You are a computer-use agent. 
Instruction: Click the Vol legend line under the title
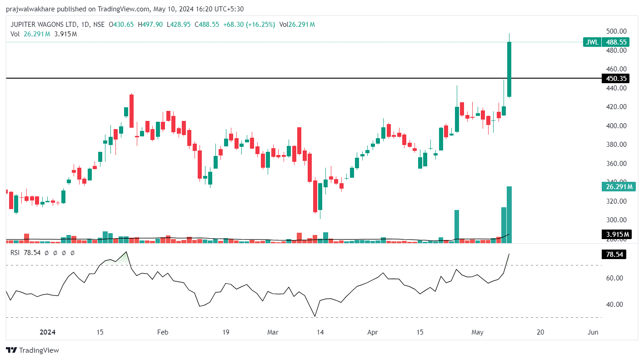click(44, 34)
